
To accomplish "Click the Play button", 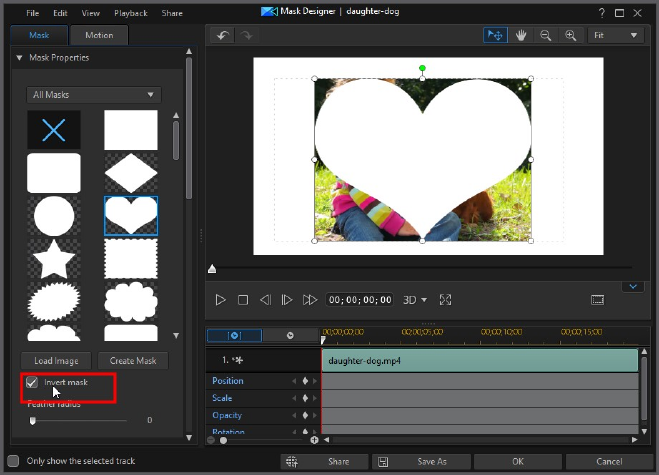I will point(221,300).
